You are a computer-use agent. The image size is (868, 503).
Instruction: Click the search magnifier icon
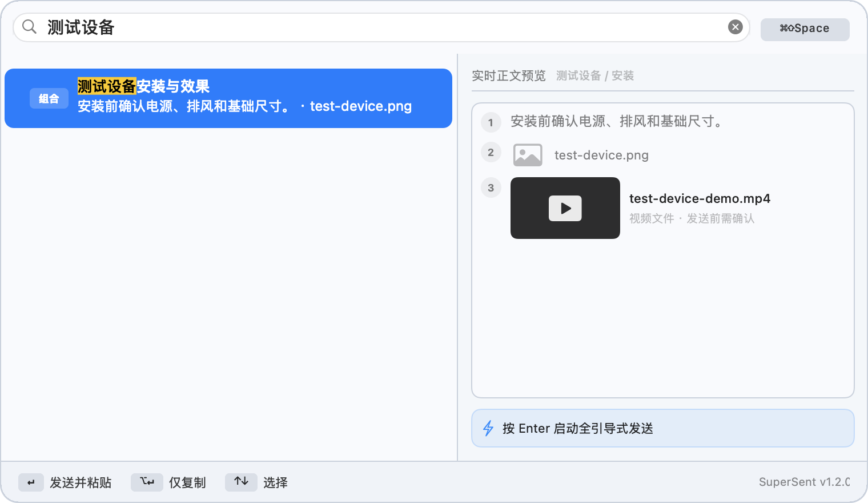[x=29, y=27]
